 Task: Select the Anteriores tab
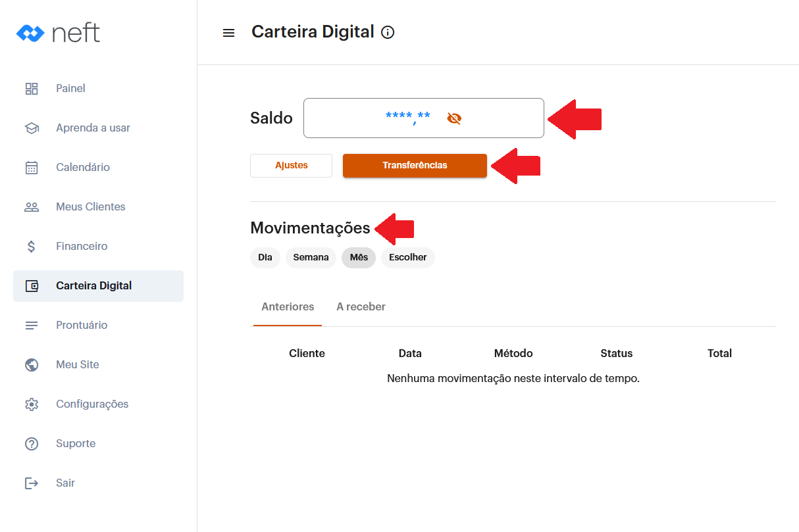click(x=288, y=307)
